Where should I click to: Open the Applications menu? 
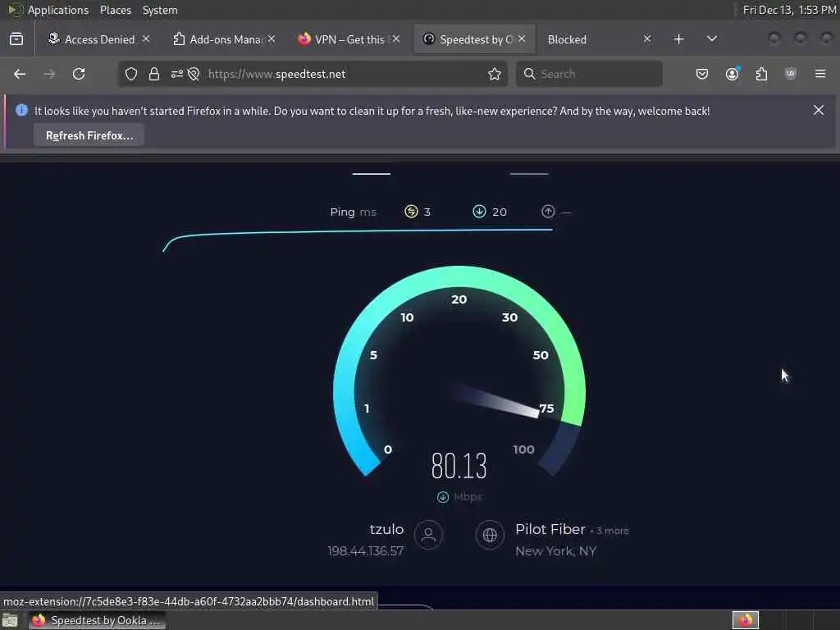click(58, 10)
